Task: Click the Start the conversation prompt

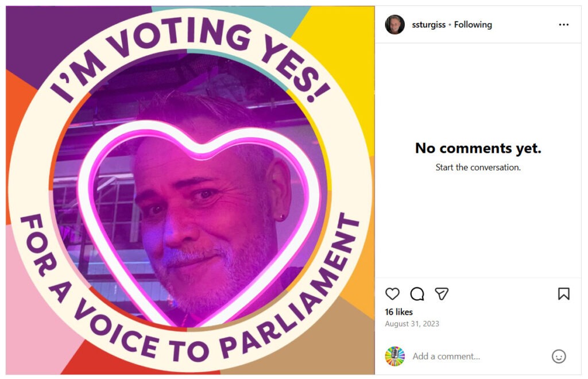Action: coord(477,168)
